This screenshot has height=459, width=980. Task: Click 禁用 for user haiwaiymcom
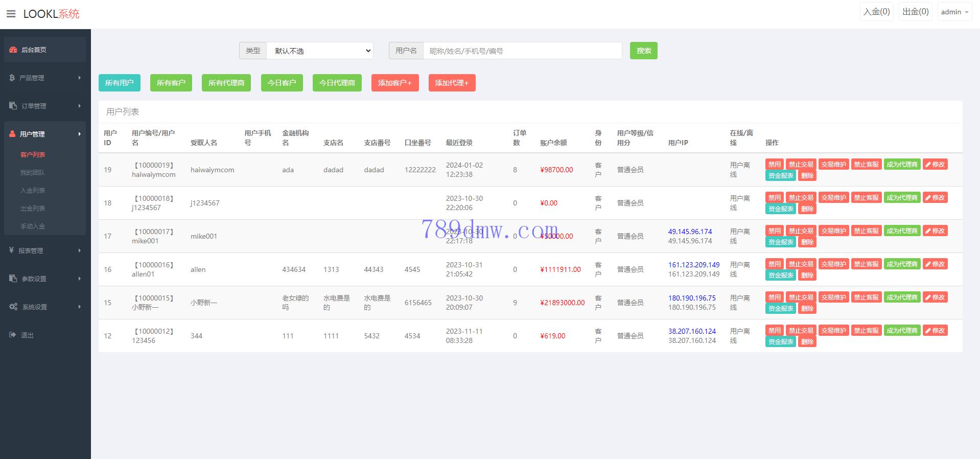774,164
